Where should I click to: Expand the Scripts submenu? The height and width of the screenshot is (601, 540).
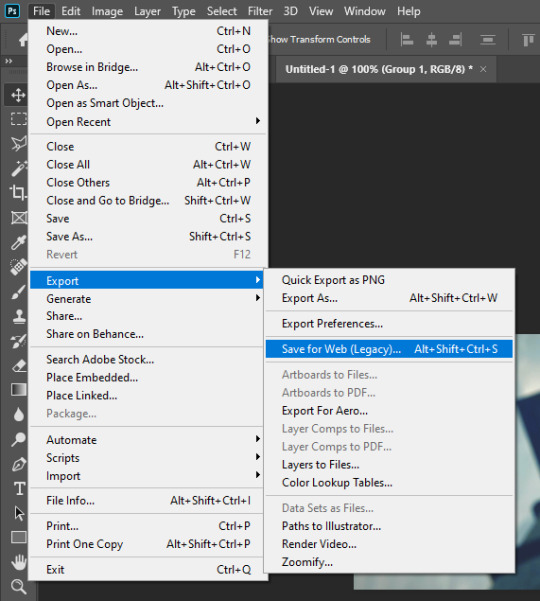(147, 457)
